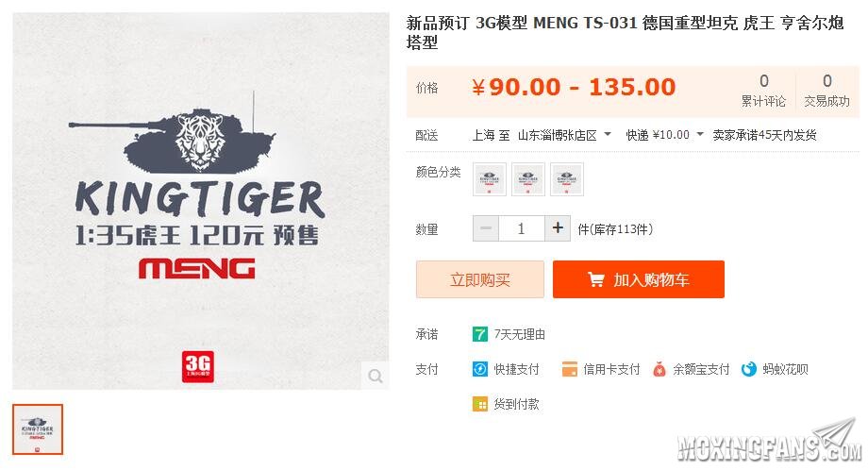The width and height of the screenshot is (868, 470).
Task: Select the third color classification option
Action: tap(567, 179)
